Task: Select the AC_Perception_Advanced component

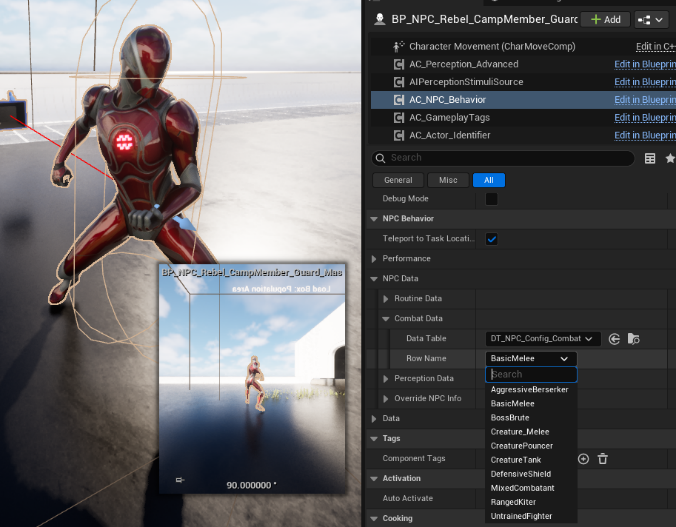Action: click(463, 64)
